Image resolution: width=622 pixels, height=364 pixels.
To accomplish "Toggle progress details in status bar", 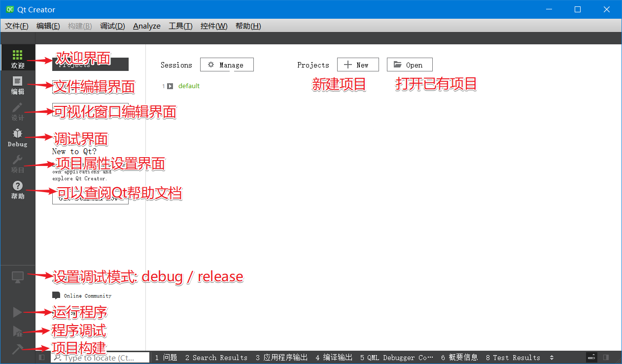I will tap(592, 358).
